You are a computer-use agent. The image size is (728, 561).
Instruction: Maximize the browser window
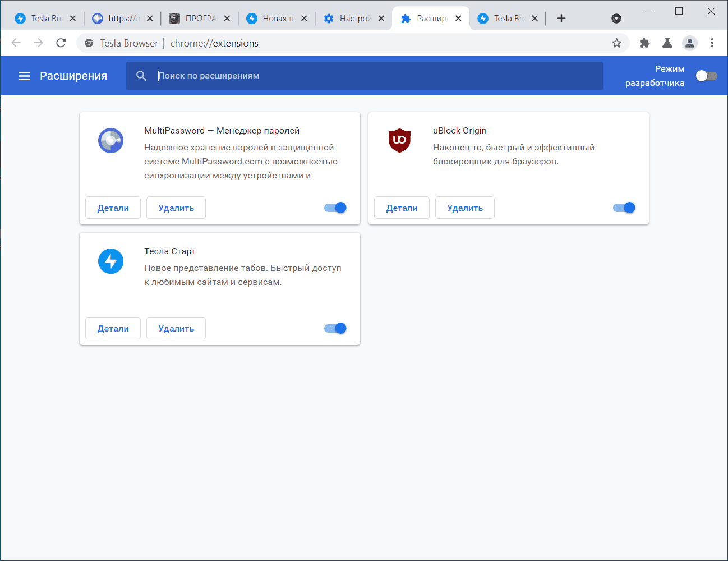tap(679, 11)
